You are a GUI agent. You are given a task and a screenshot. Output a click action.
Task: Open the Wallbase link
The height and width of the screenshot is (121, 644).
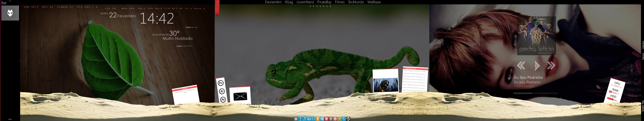click(x=374, y=2)
